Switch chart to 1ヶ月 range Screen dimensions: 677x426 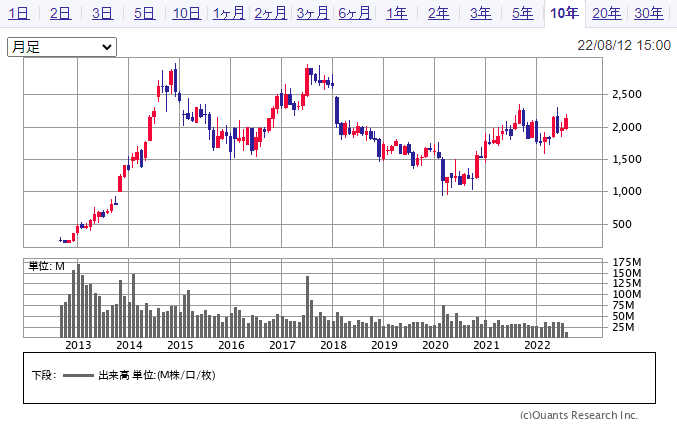[229, 13]
